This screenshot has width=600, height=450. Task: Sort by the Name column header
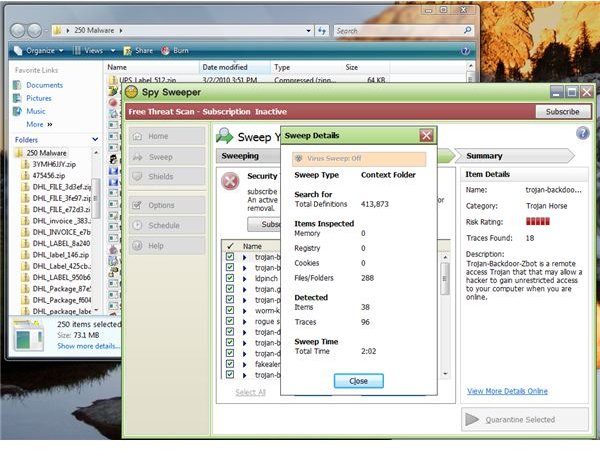(152, 67)
